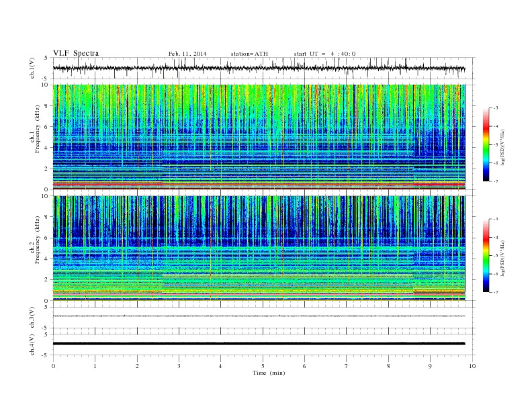Screen dimensions: 532x411
Task: Click the "-3" value on ch.1 color bar
Action: (495, 108)
